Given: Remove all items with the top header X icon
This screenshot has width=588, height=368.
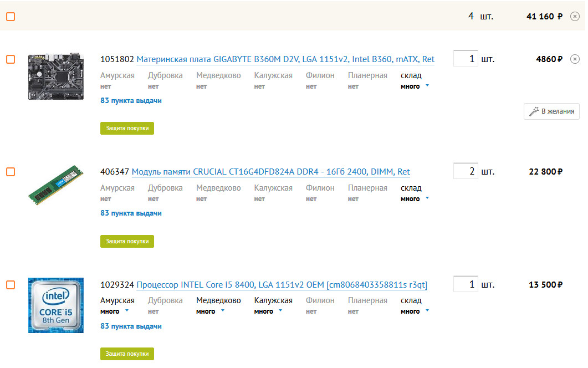Looking at the screenshot, I should pyautogui.click(x=575, y=17).
